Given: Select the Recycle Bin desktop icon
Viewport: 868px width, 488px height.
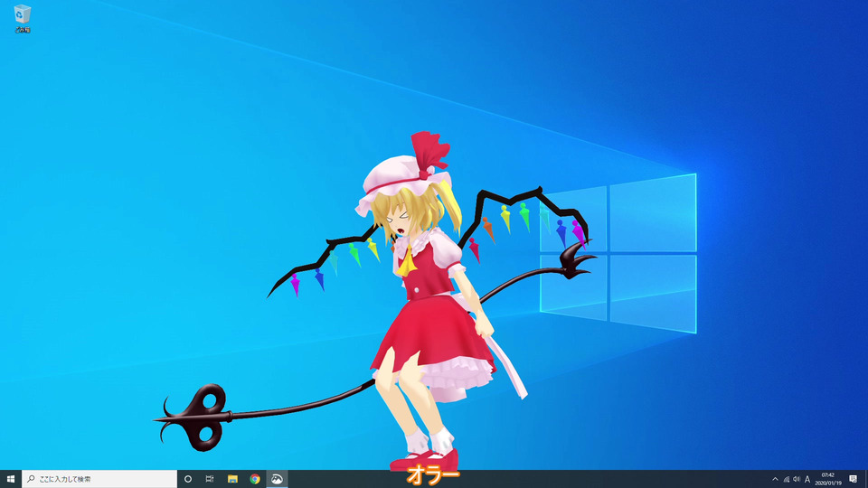Looking at the screenshot, I should pos(22,19).
